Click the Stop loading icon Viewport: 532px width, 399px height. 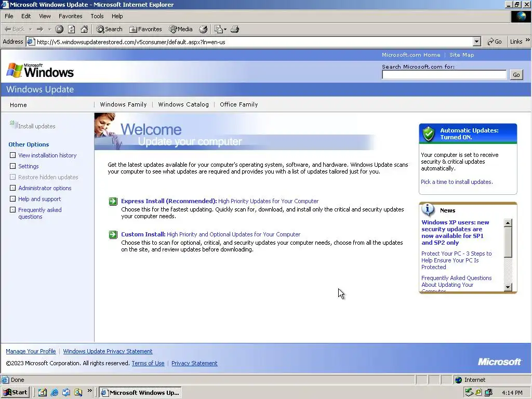(59, 29)
